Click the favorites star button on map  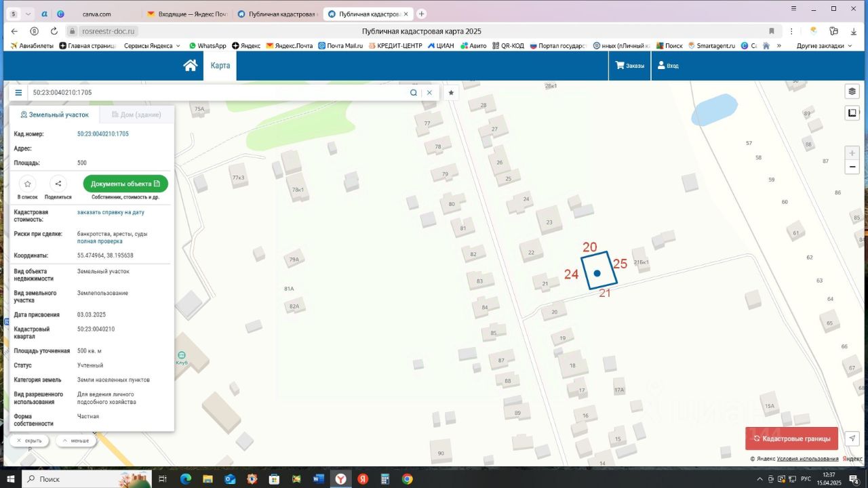click(x=451, y=93)
